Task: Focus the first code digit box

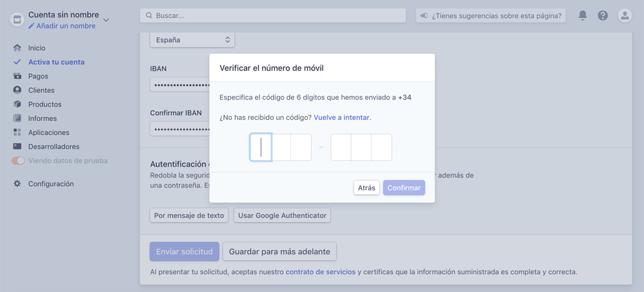Action: (x=261, y=147)
